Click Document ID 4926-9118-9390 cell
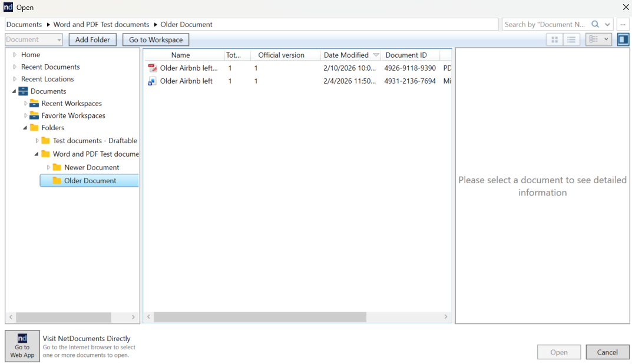 (410, 68)
